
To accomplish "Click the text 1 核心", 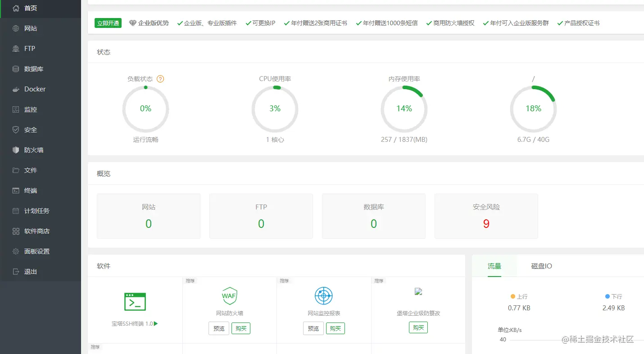I will [x=275, y=140].
